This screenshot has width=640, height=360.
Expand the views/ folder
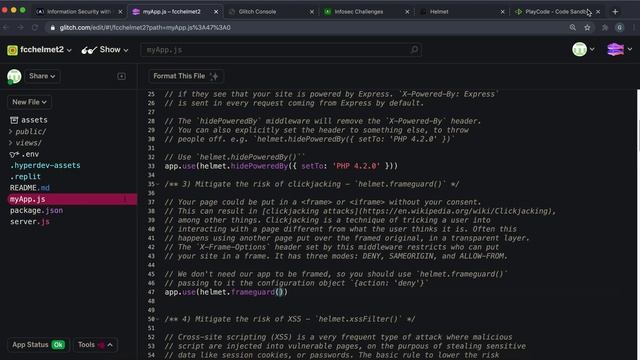click(25, 143)
